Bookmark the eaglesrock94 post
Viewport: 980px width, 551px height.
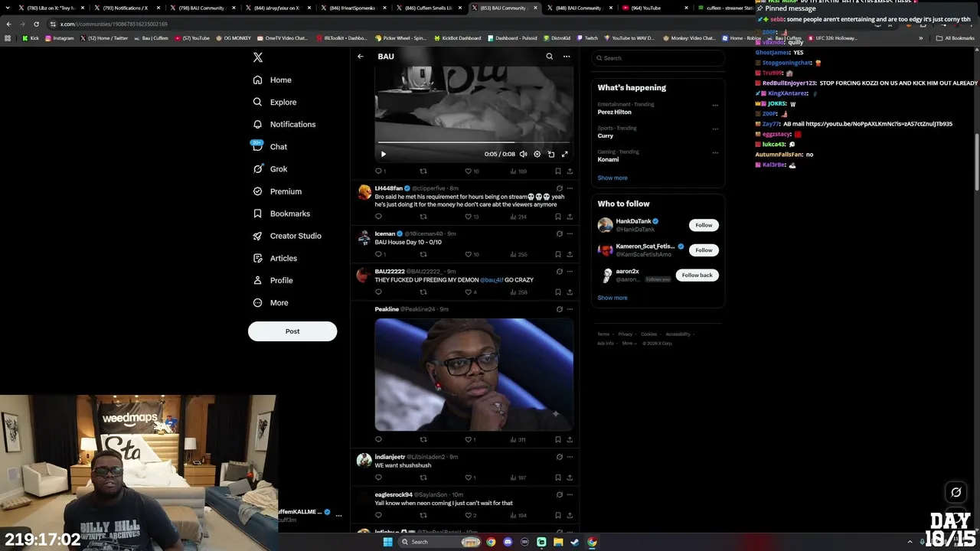tap(557, 515)
